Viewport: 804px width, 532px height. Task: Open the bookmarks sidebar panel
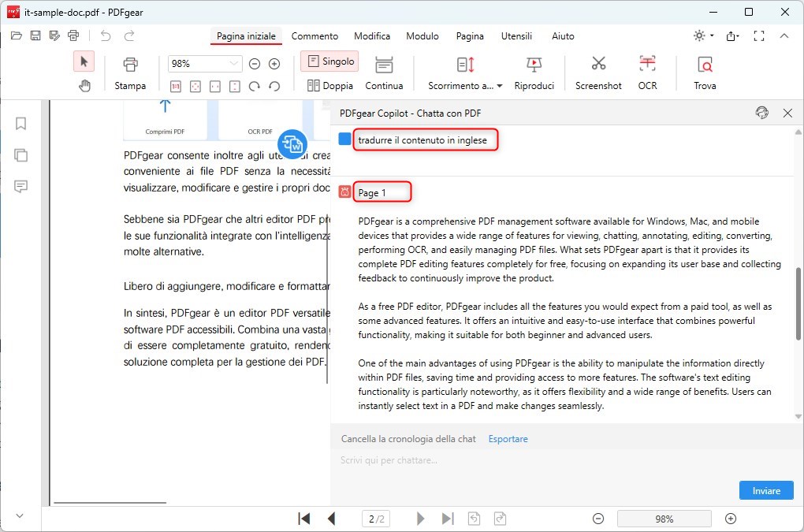pyautogui.click(x=20, y=124)
